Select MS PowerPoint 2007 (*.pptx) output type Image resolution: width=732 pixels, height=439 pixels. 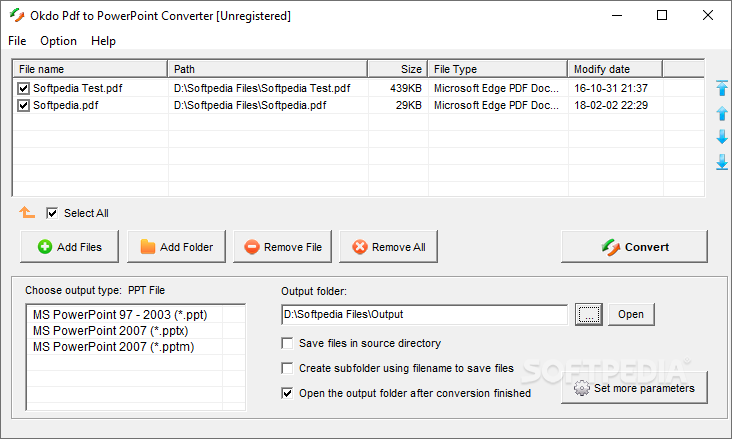[111, 331]
